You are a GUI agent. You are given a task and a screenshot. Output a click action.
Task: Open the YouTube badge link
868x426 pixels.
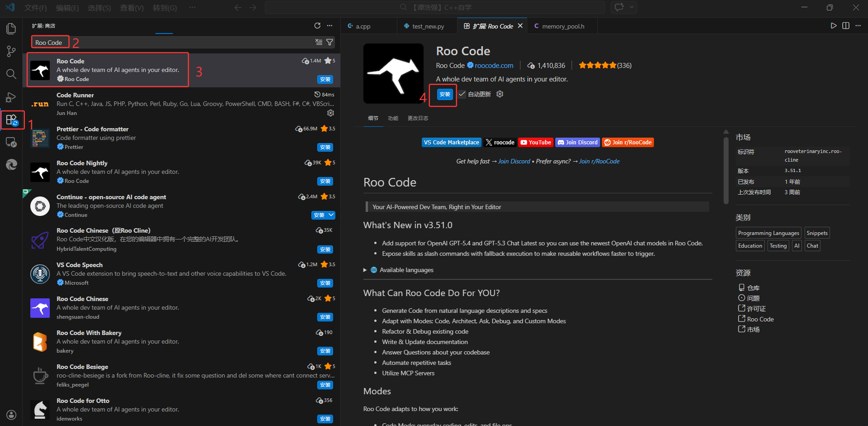coord(535,142)
